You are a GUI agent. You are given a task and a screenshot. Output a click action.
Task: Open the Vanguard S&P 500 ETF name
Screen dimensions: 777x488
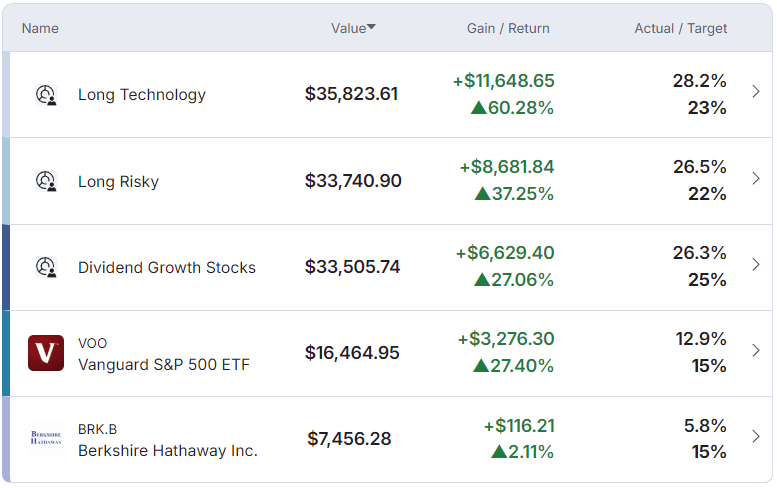coord(164,365)
